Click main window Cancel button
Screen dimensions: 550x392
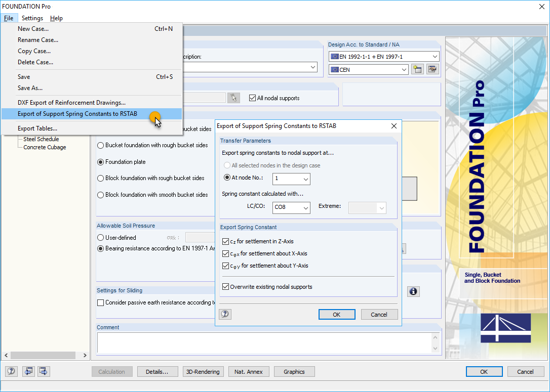tap(526, 372)
